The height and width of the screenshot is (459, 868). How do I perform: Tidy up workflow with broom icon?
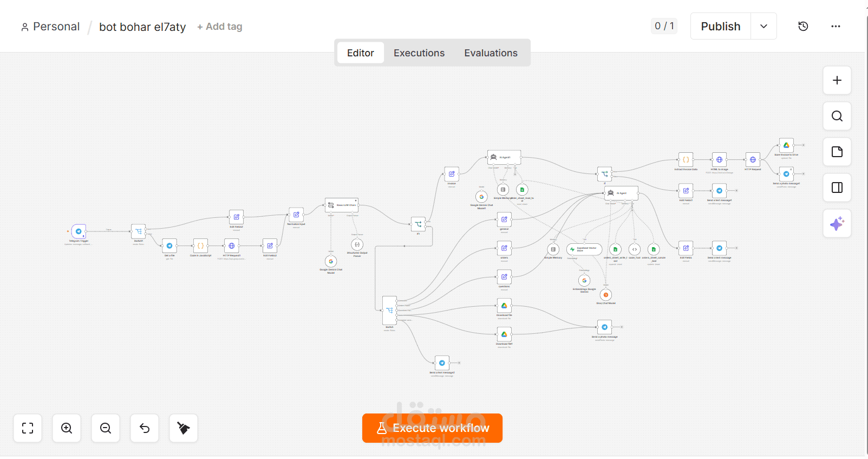[x=184, y=428]
